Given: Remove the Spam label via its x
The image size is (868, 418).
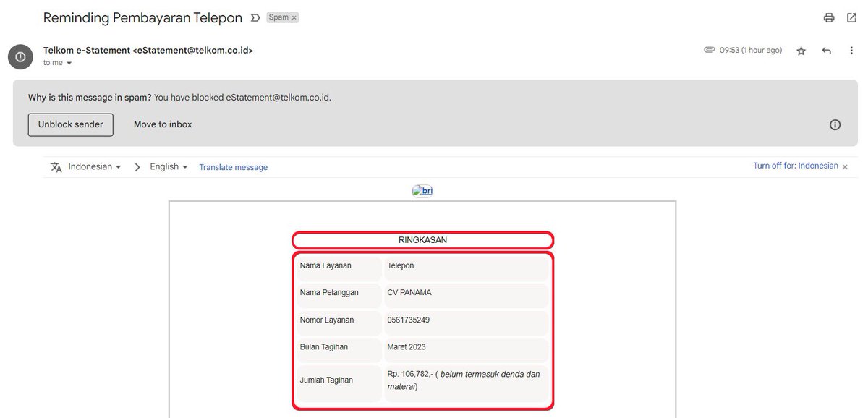Looking at the screenshot, I should click(x=294, y=17).
